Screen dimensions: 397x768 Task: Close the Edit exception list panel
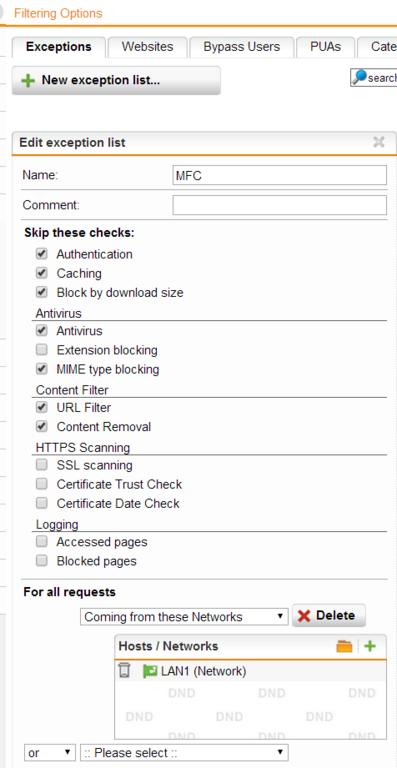point(379,142)
